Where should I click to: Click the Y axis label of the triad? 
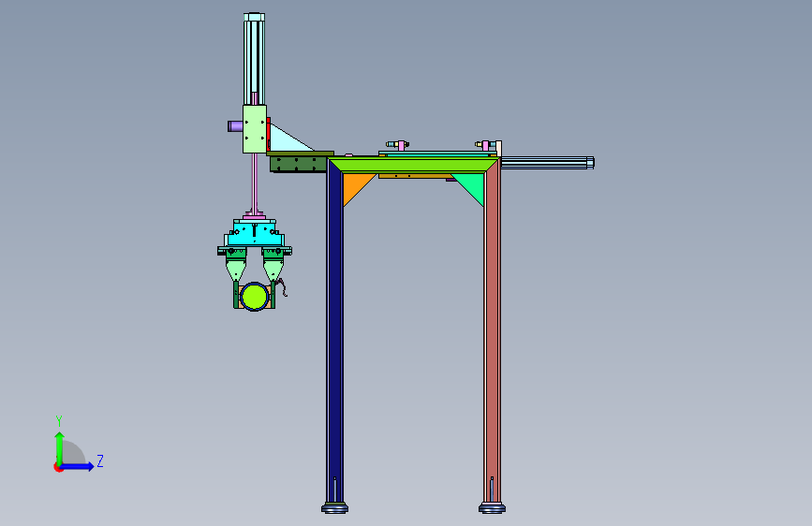coord(59,421)
